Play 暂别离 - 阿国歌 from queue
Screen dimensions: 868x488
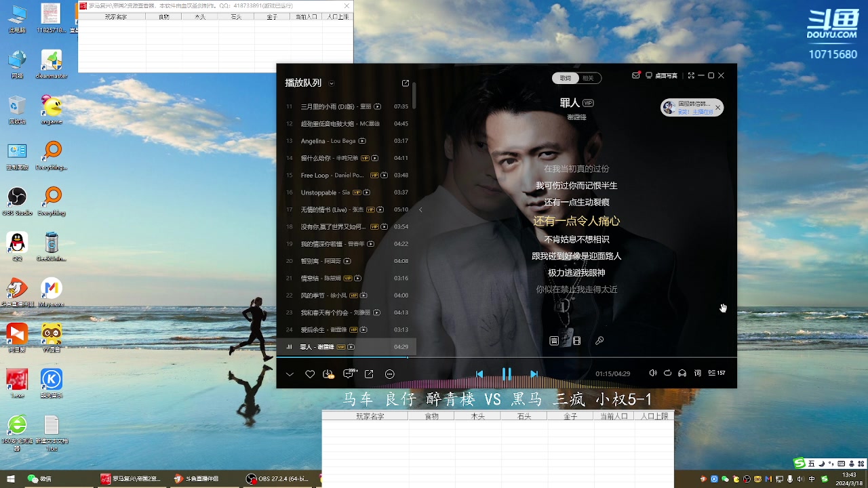347,261
